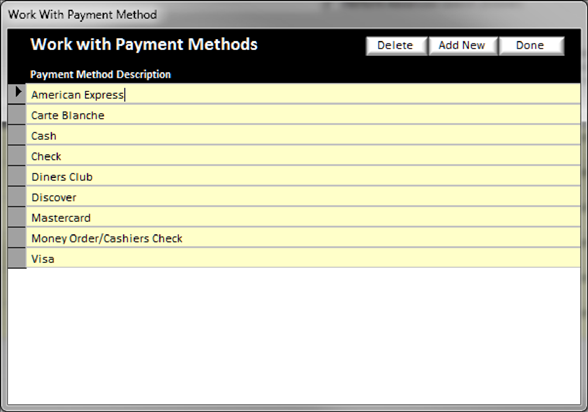Click the record selector beside Carte Blanche
The height and width of the screenshot is (412, 588).
[17, 115]
